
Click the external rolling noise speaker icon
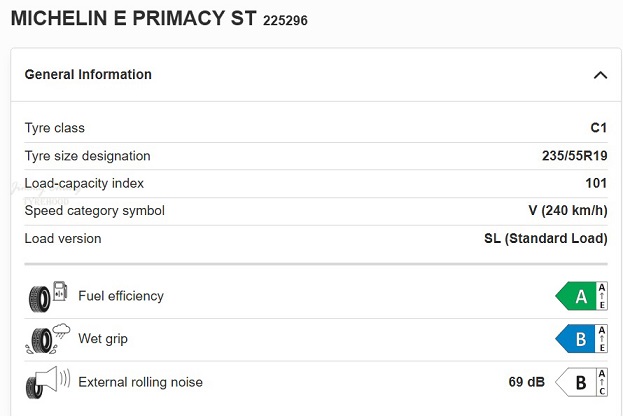click(47, 382)
